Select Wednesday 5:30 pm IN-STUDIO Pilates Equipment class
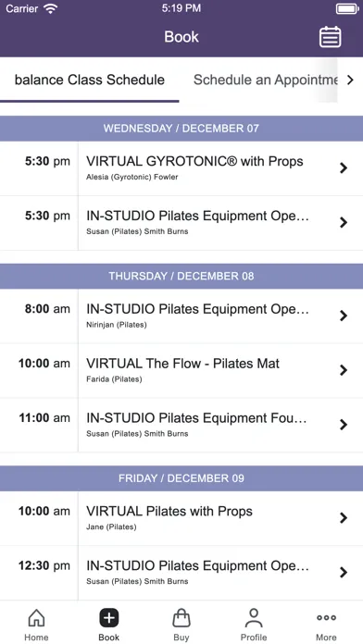The height and width of the screenshot is (644, 363). click(x=181, y=223)
